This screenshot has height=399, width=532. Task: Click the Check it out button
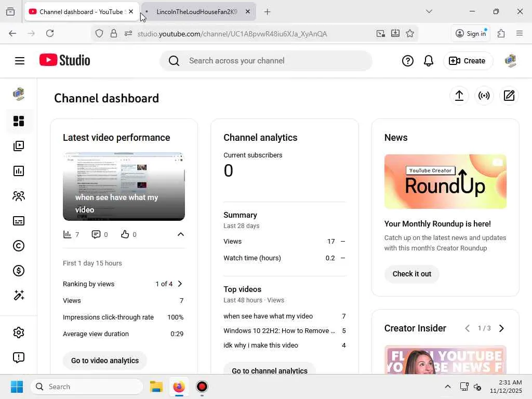412,274
